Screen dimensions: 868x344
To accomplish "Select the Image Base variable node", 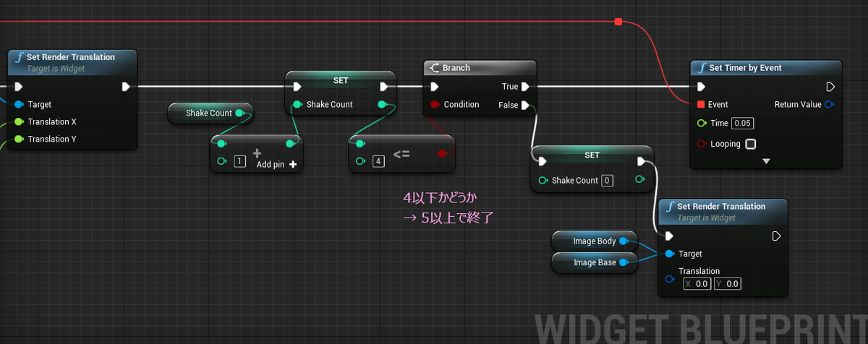I will pyautogui.click(x=595, y=262).
